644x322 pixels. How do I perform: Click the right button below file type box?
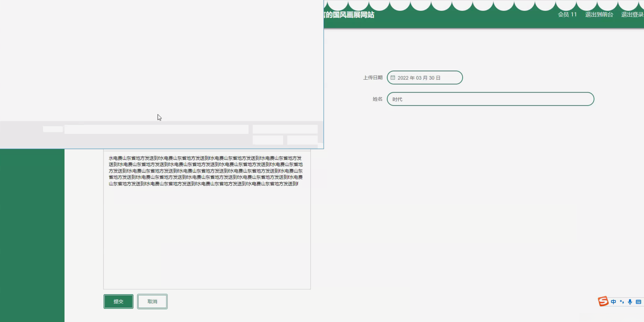click(x=302, y=140)
